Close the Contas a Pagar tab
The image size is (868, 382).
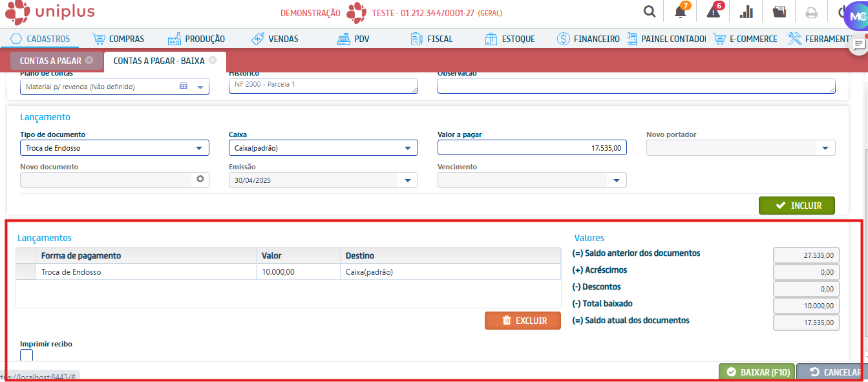point(89,61)
